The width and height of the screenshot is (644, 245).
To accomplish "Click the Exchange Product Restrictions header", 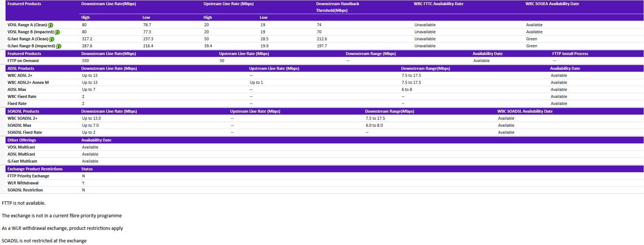I will [35, 169].
